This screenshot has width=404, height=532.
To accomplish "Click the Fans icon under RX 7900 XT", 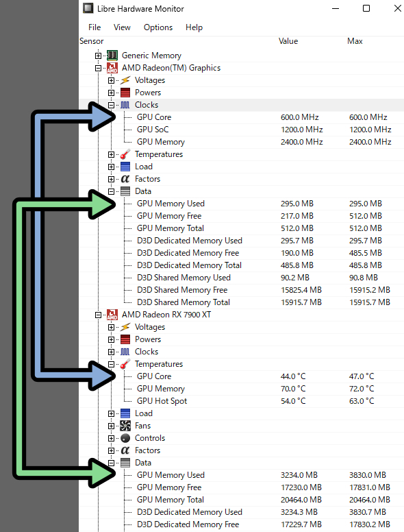I will [125, 426].
